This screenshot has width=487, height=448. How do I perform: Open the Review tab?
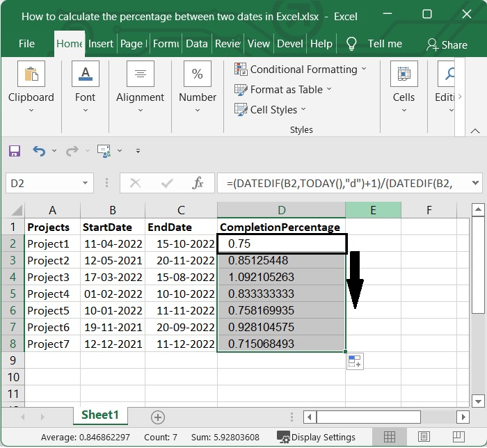coord(227,44)
